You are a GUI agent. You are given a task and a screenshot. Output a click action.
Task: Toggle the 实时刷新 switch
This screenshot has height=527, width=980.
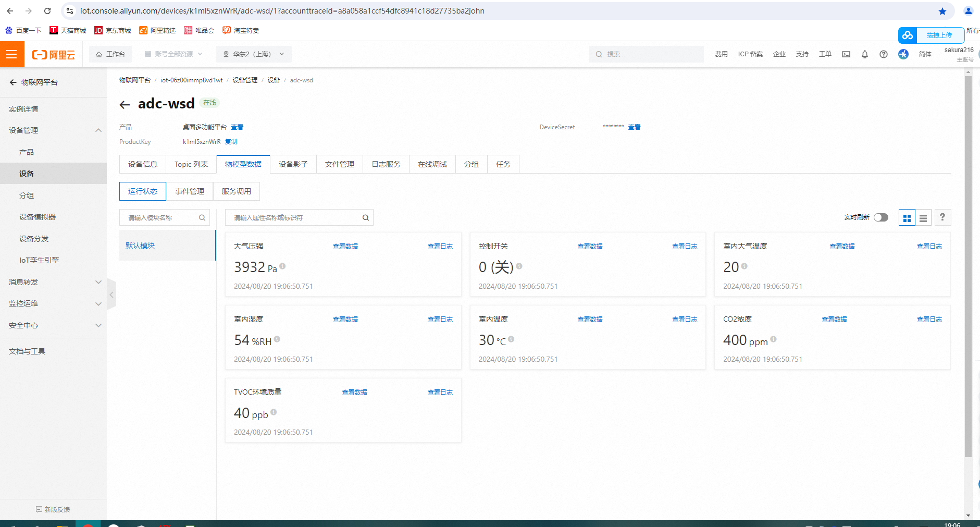tap(881, 217)
